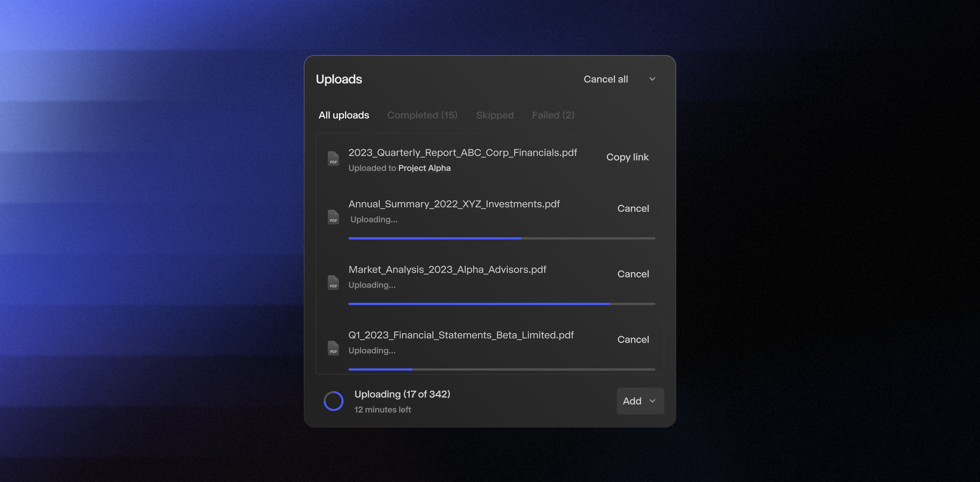980x482 pixels.
Task: Collapse the Uploads panel via header chevron
Action: [x=652, y=79]
